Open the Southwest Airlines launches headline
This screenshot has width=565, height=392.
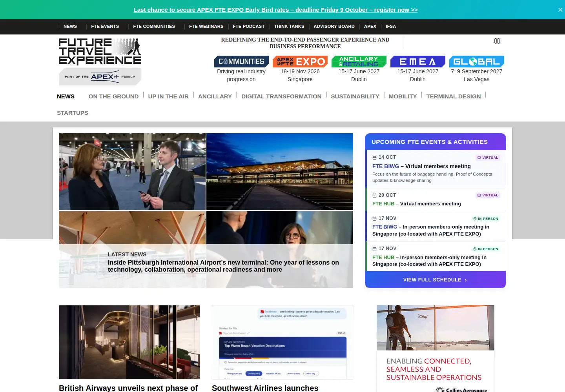pyautogui.click(x=265, y=388)
